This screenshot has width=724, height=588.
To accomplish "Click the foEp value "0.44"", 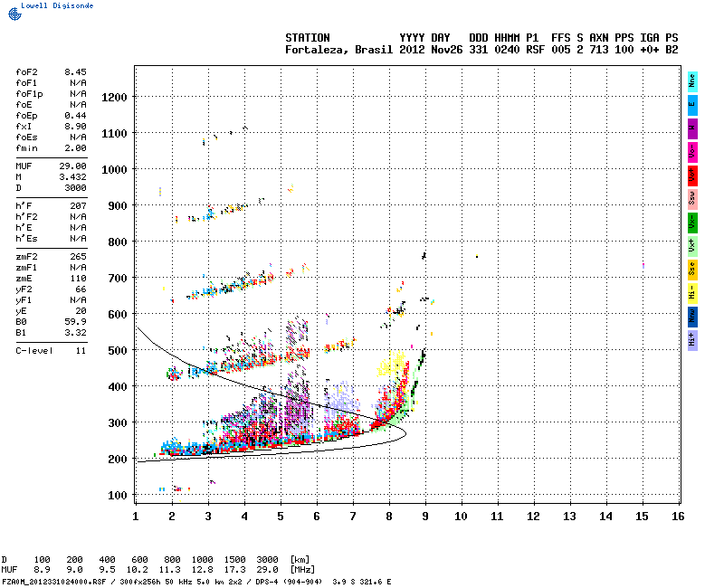I will pos(75,116).
